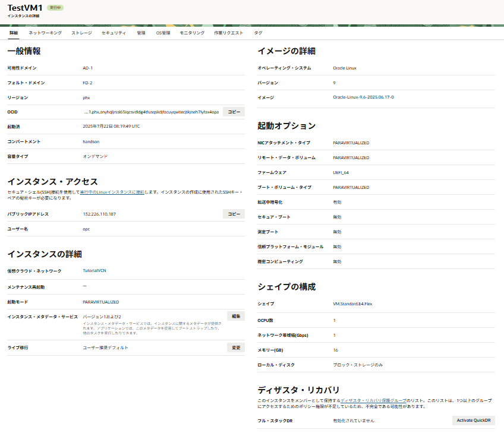This screenshot has height=433, width=504.
Task: Select the タグ tab
Action: (x=258, y=33)
